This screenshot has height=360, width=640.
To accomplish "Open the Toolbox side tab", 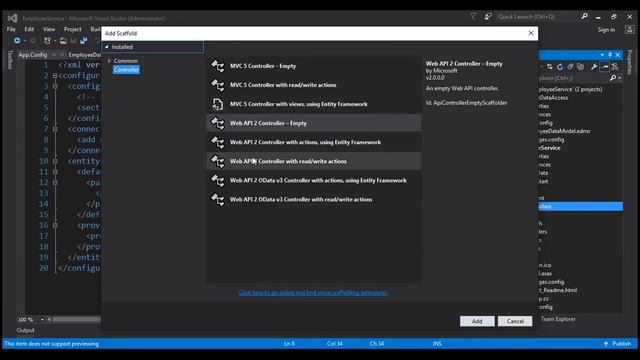I will click(x=10, y=60).
